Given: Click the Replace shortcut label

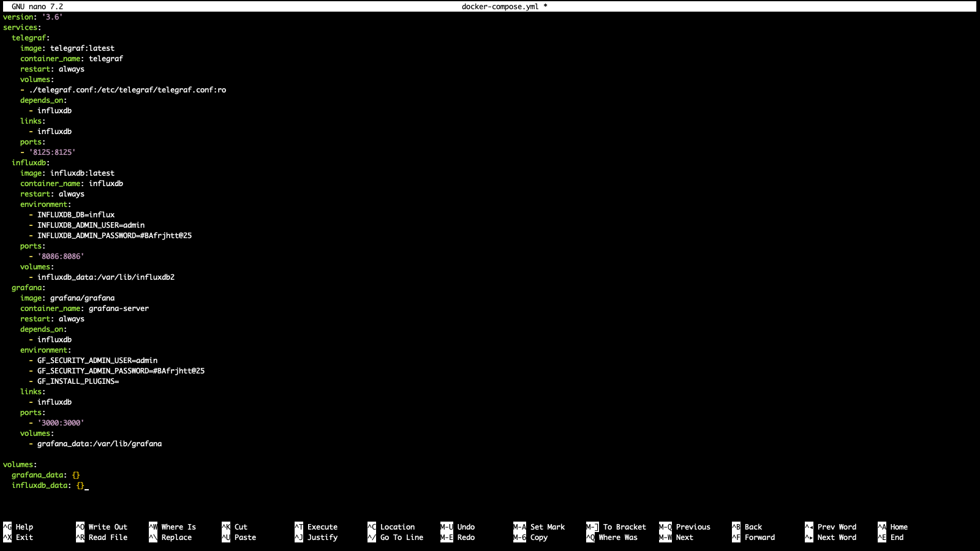Looking at the screenshot, I should click(176, 538).
